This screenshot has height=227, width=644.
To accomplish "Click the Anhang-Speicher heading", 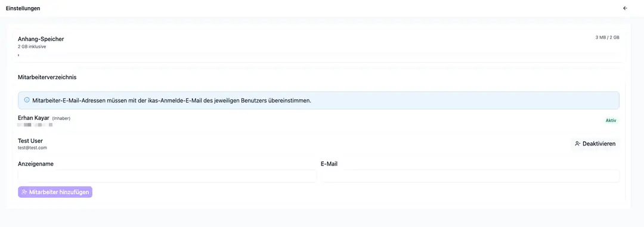I will [x=41, y=39].
